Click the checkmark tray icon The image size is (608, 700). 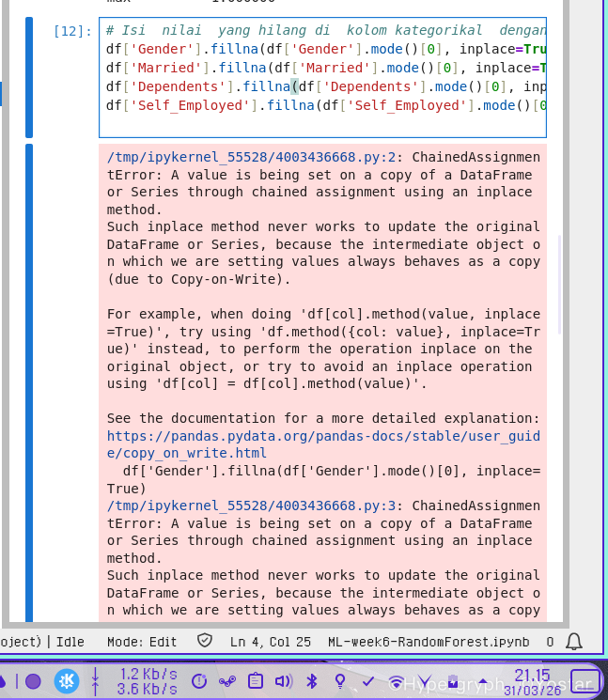(x=368, y=681)
